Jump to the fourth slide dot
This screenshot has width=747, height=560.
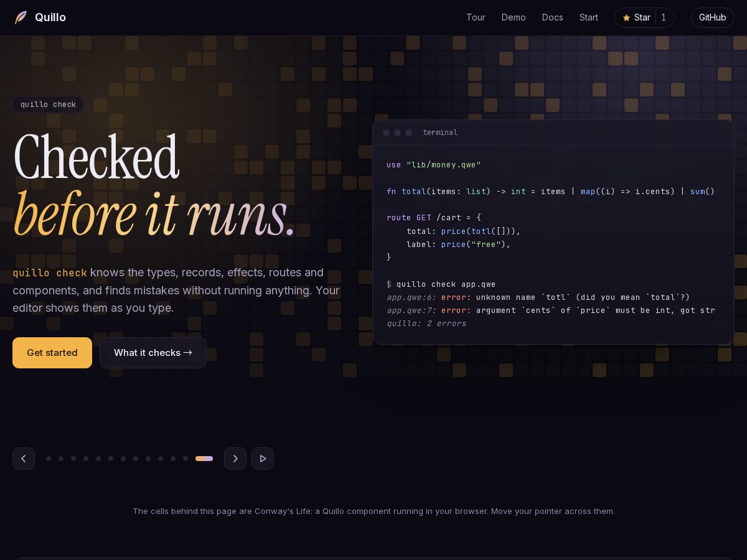point(86,459)
